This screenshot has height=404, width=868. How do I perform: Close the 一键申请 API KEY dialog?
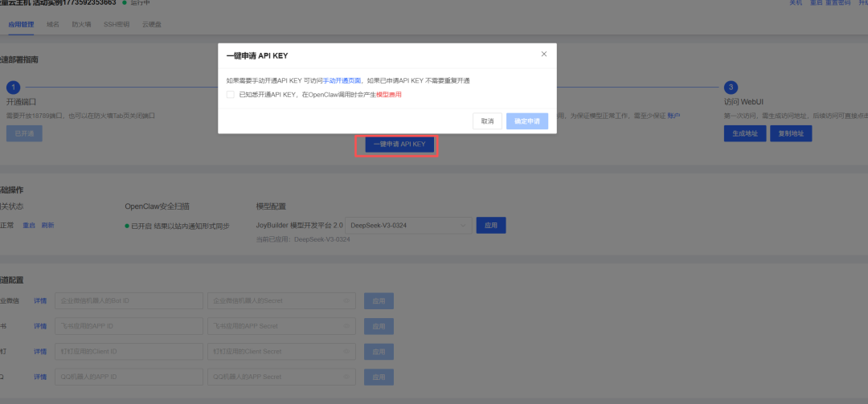tap(543, 55)
